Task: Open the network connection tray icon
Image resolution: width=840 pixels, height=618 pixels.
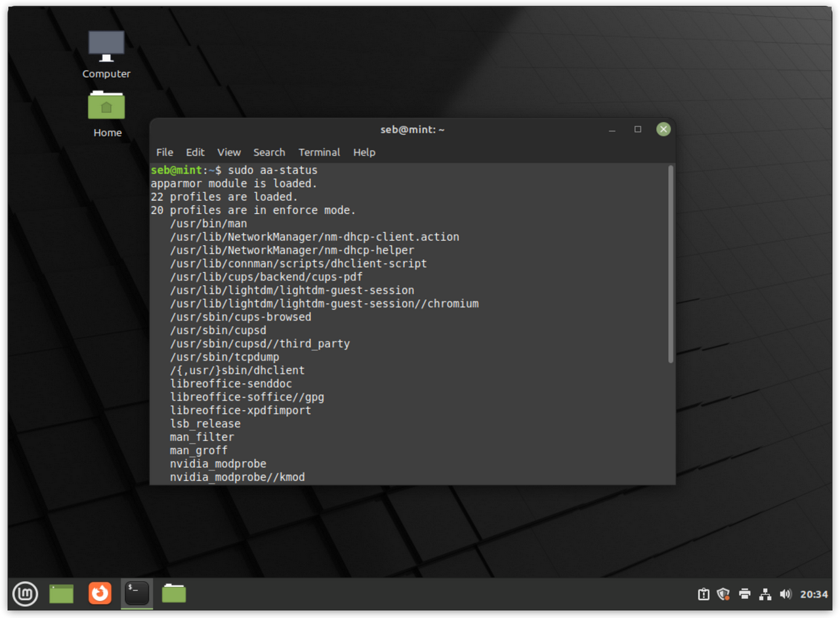Action: pyautogui.click(x=765, y=594)
